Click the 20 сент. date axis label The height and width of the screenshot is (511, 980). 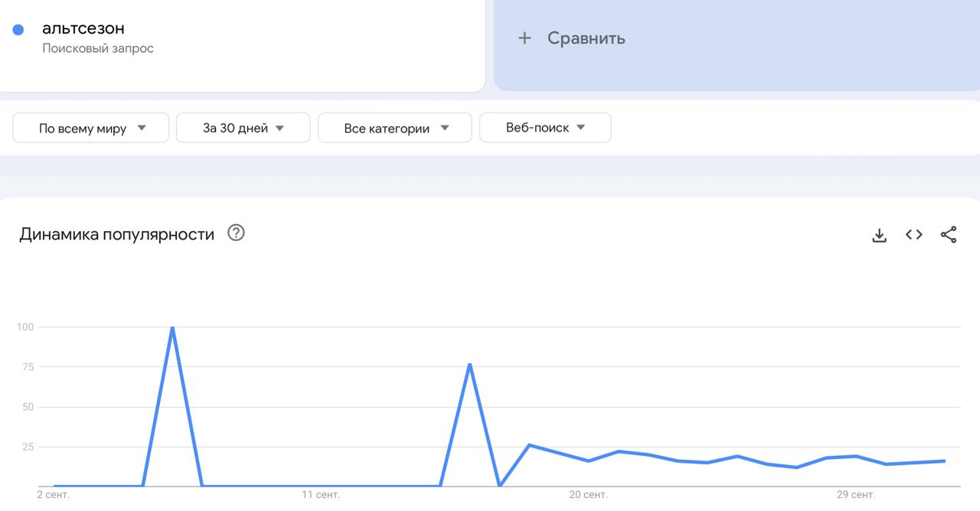pyautogui.click(x=588, y=495)
